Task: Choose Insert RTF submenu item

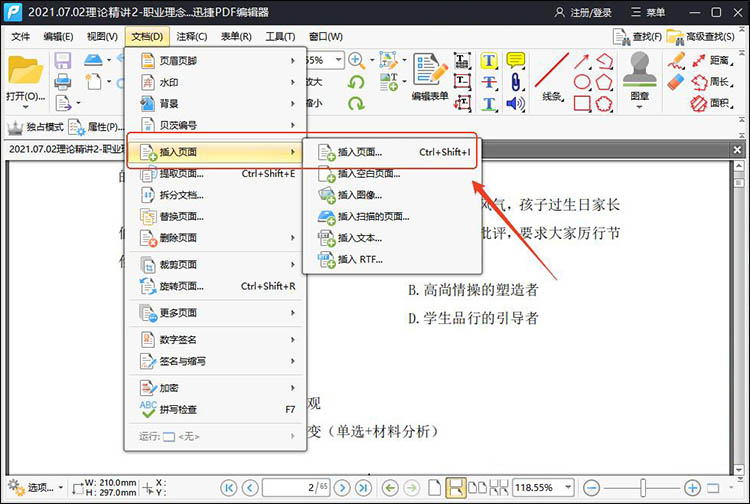Action: [x=392, y=260]
